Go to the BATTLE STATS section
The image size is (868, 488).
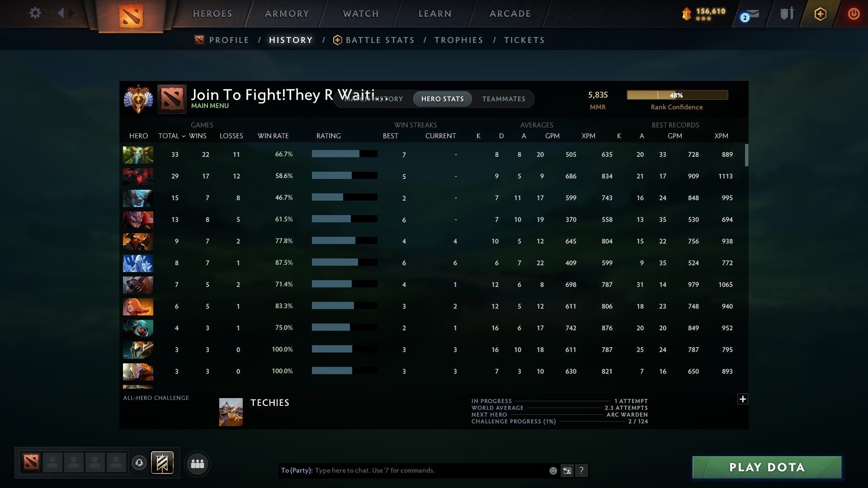(x=380, y=40)
